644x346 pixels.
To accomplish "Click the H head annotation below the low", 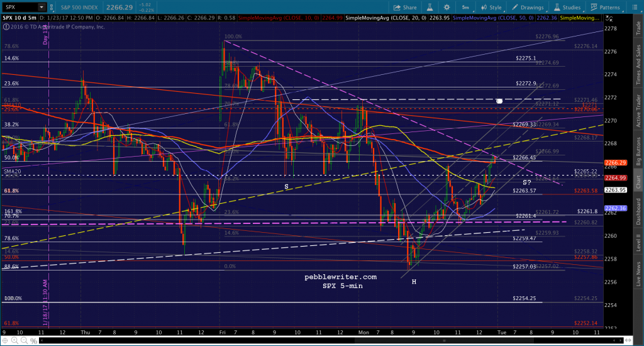I will click(x=414, y=282).
